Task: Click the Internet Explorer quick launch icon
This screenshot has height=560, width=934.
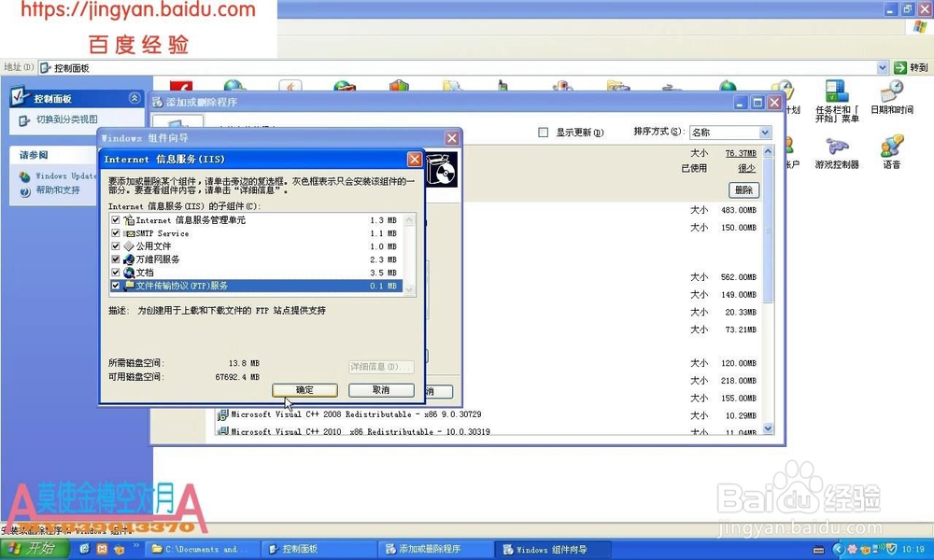Action: pos(85,549)
